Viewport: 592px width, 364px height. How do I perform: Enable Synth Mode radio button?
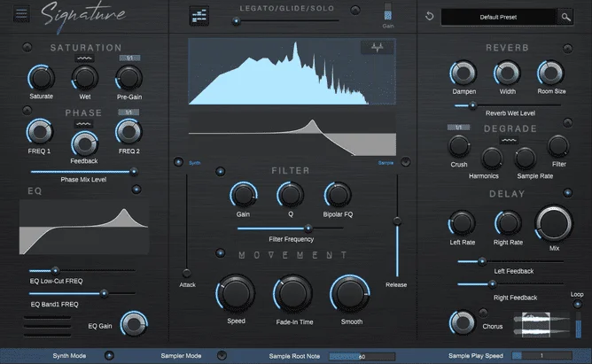tap(109, 355)
